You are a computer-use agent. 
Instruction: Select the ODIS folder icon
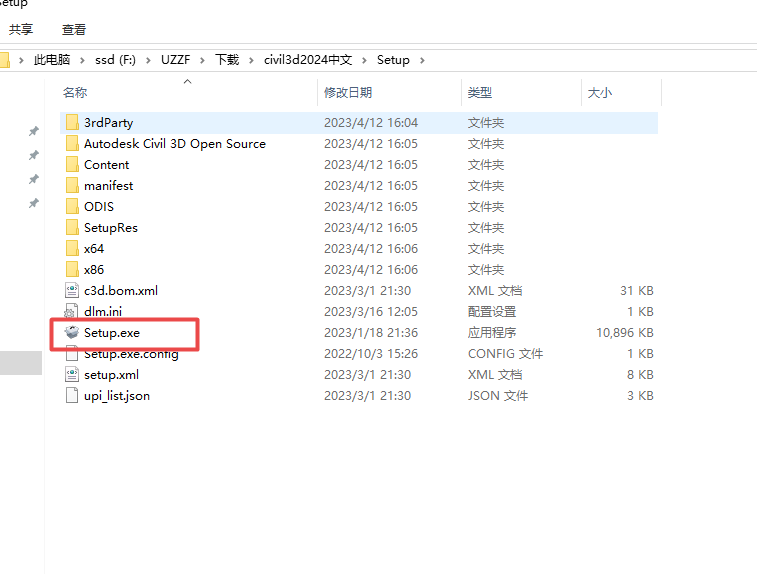click(x=71, y=206)
